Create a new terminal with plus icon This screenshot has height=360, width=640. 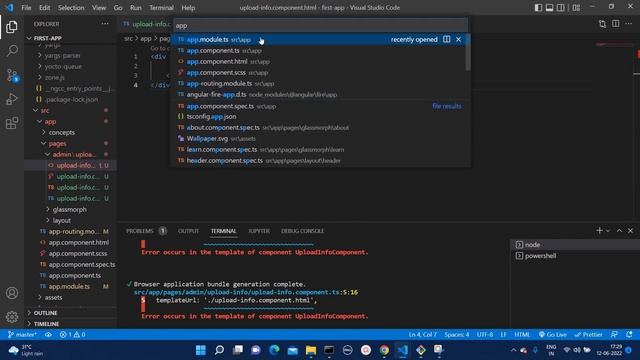pos(599,231)
